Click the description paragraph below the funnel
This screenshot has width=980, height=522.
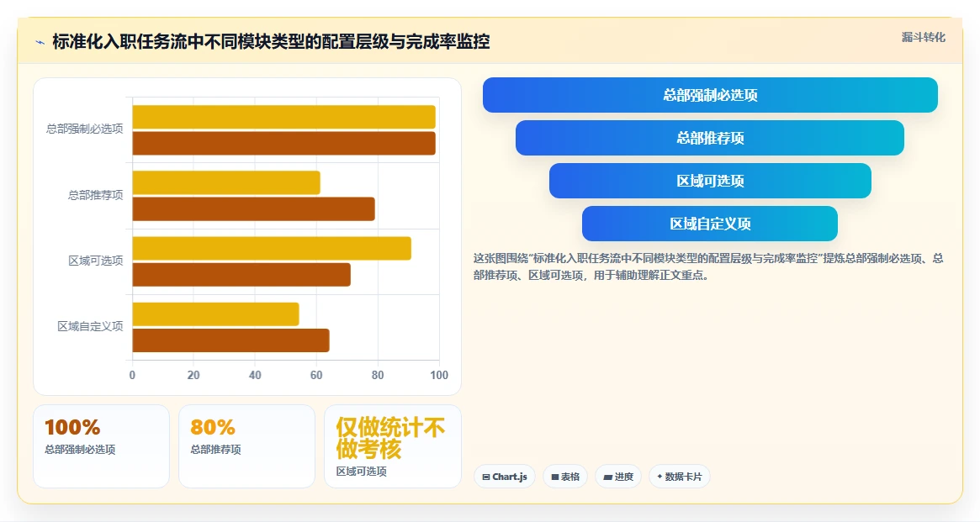point(708,266)
